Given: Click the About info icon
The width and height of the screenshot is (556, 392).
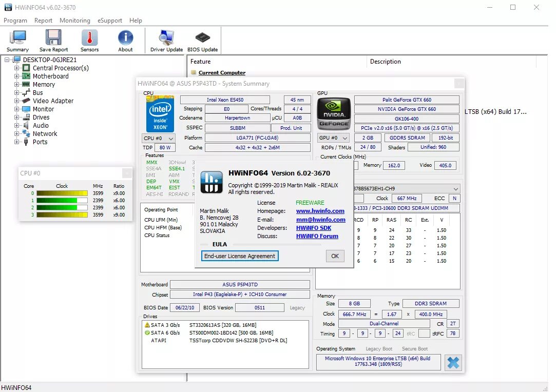Looking at the screenshot, I should tap(126, 37).
